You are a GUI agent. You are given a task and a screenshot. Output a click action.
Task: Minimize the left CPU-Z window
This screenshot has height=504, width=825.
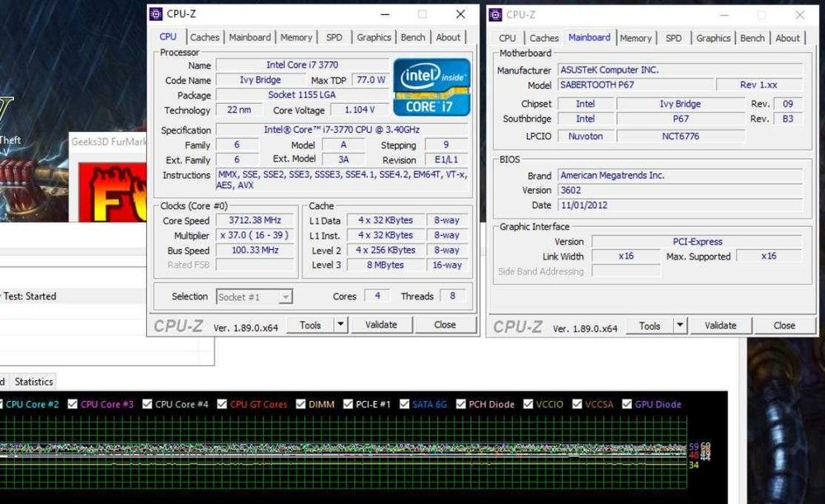click(385, 14)
